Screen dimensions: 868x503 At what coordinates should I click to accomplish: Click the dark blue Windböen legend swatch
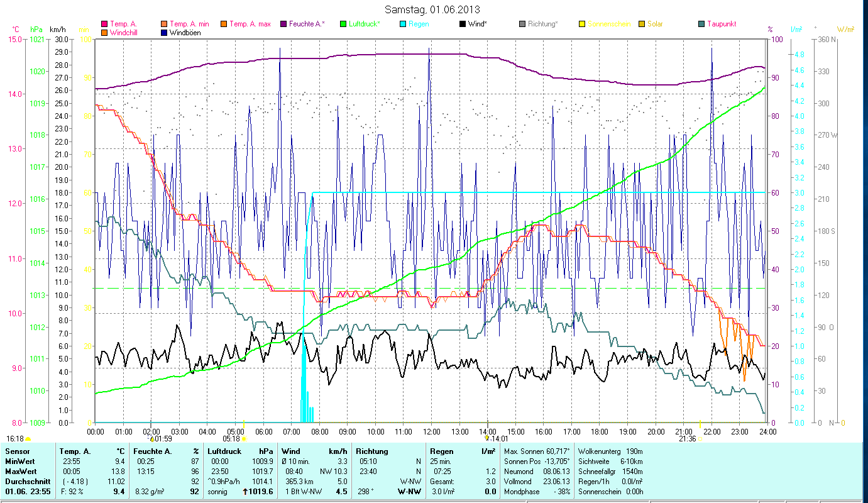tap(164, 32)
